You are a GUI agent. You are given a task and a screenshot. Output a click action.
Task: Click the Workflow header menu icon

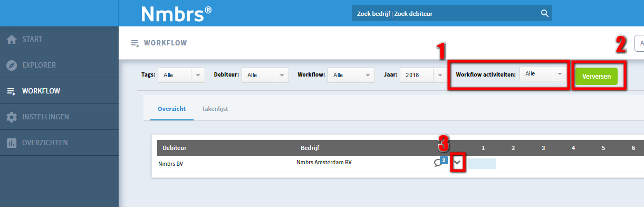click(x=135, y=43)
